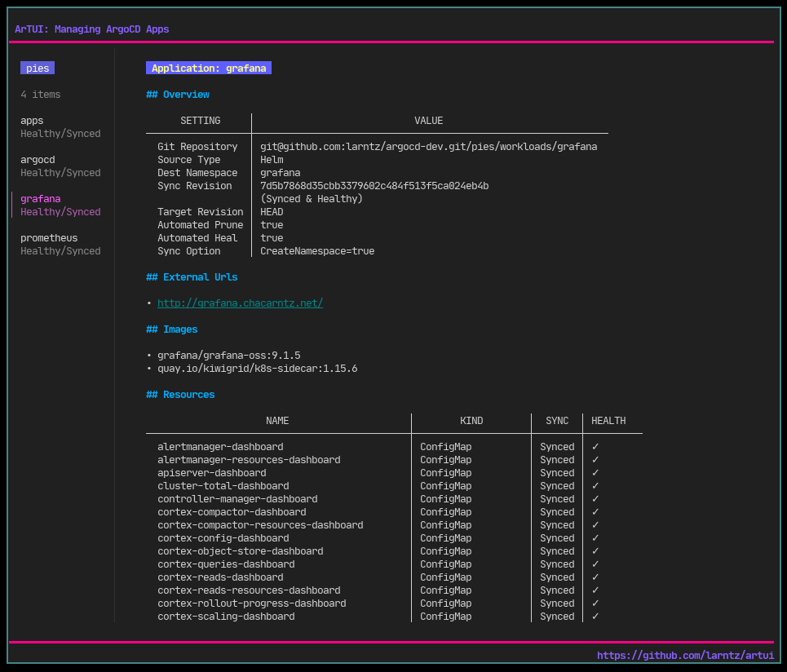The width and height of the screenshot is (787, 672).
Task: Select the pies project tab
Action: pos(38,68)
